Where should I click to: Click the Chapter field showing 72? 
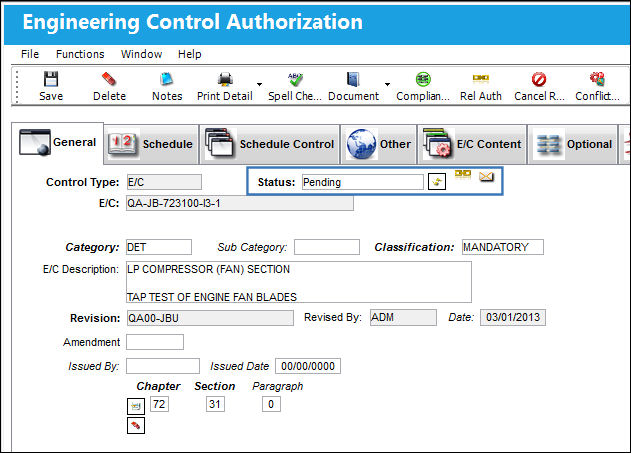point(159,404)
